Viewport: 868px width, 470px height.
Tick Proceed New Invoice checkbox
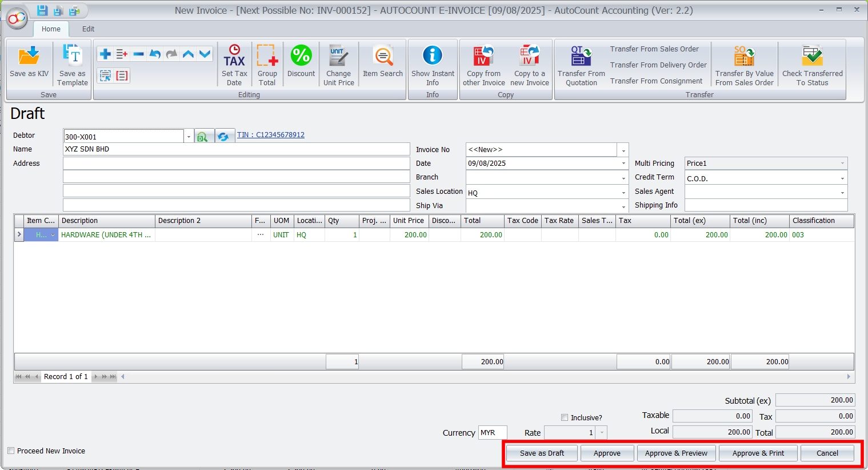(x=11, y=451)
